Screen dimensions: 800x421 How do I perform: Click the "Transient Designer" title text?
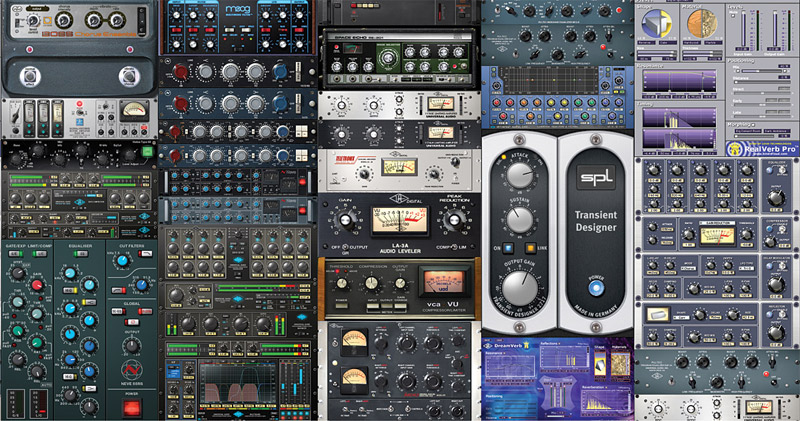595,221
